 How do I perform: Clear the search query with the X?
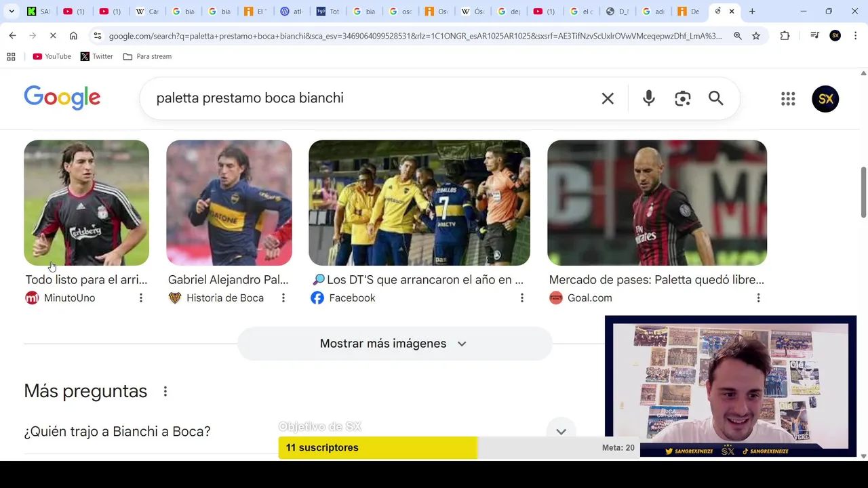608,98
